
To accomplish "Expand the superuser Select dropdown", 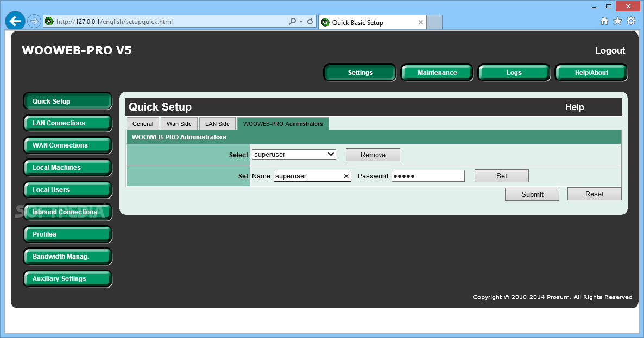I will pos(294,155).
